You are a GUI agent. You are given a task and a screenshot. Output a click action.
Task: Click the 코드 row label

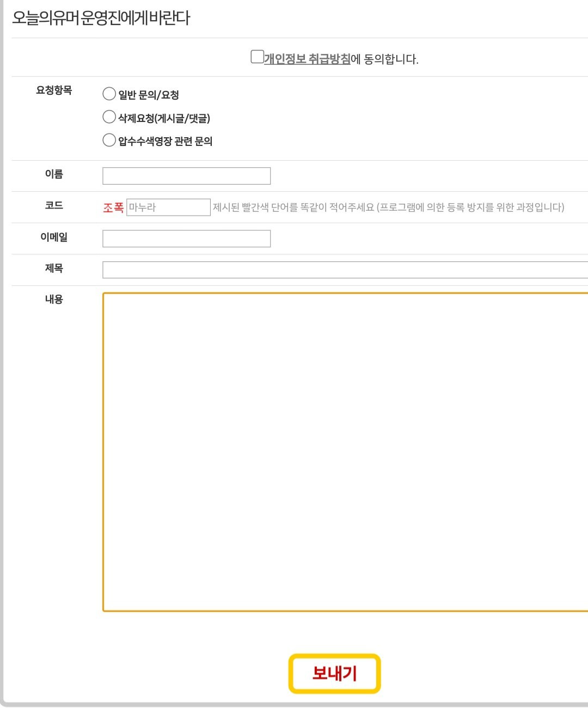54,205
